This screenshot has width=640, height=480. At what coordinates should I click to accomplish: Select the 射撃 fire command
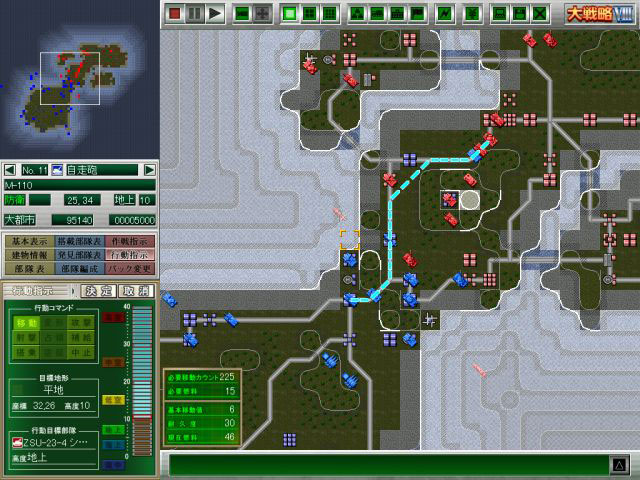point(27,338)
